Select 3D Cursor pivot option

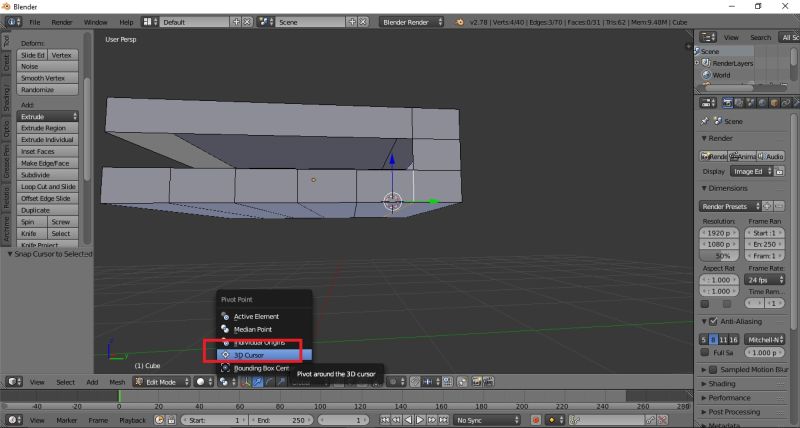tap(264, 355)
